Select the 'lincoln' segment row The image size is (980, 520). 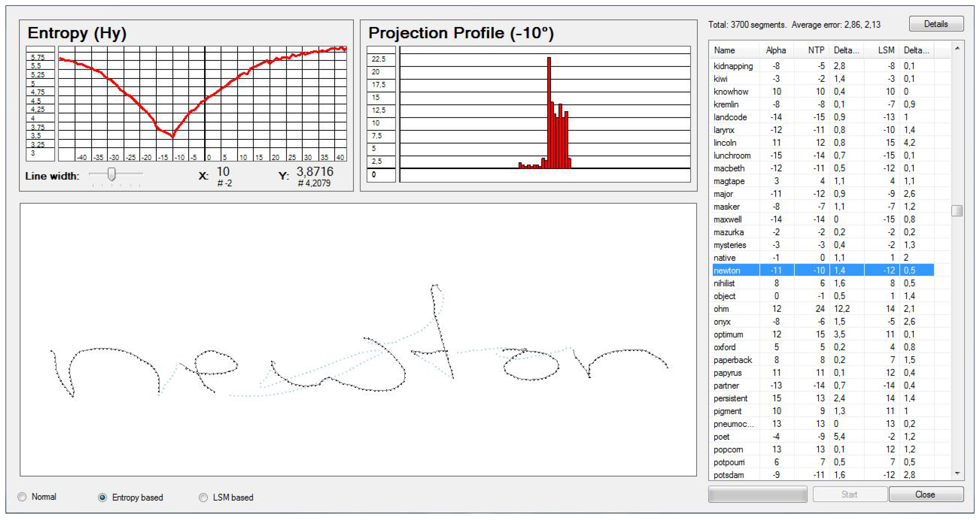click(x=725, y=142)
